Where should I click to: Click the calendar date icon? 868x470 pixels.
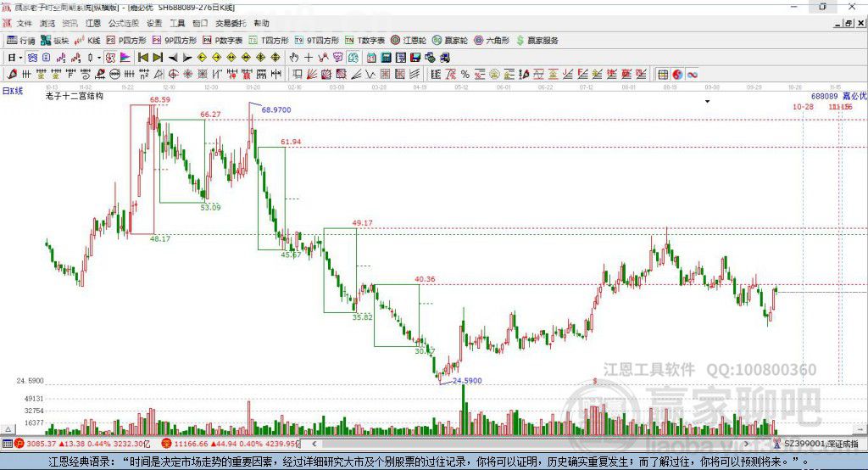tap(371, 58)
